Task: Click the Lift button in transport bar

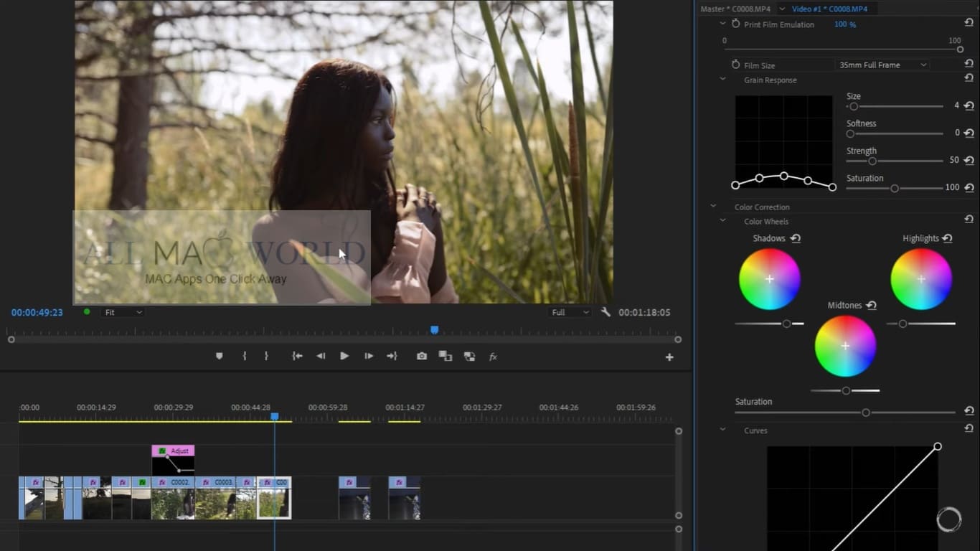Action: 445,356
